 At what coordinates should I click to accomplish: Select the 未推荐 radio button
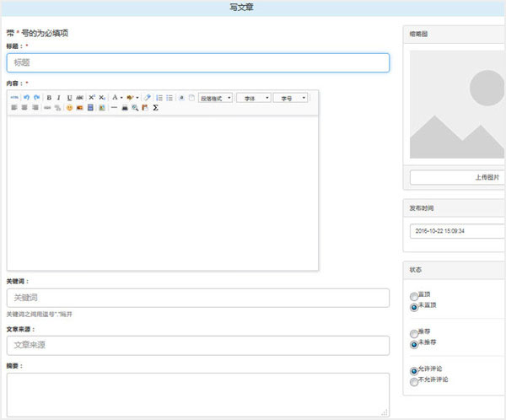[x=414, y=344]
